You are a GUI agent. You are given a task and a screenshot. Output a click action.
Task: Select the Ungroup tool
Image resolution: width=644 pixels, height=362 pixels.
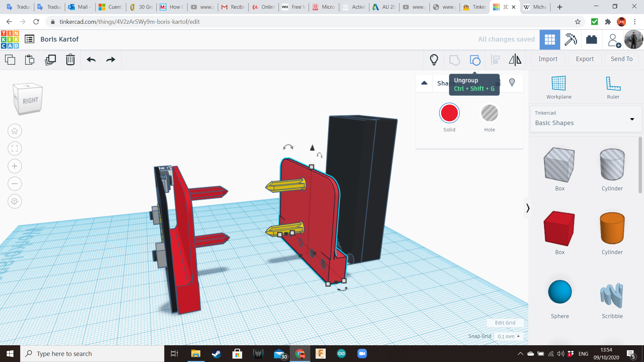(x=475, y=60)
